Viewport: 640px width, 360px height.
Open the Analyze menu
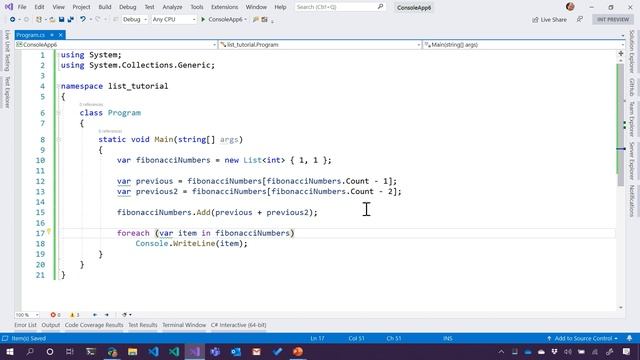(x=172, y=7)
